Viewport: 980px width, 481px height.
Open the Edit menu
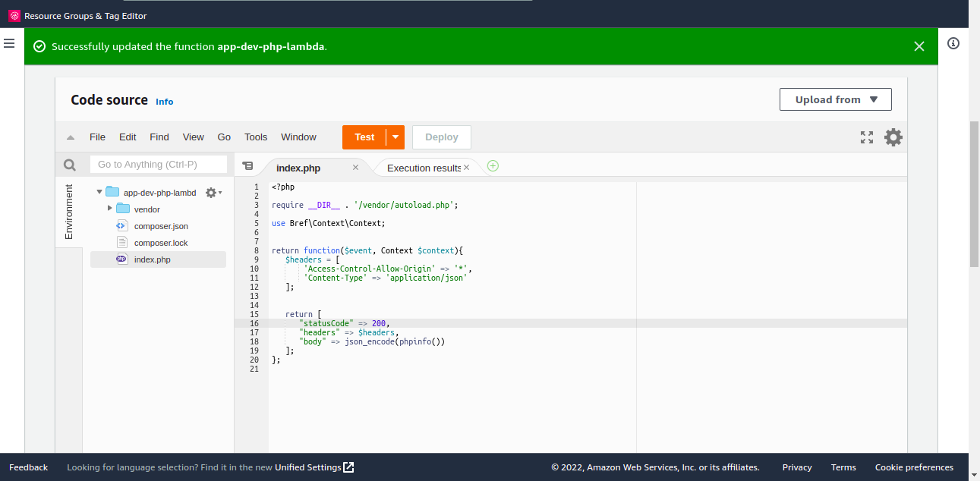point(128,137)
